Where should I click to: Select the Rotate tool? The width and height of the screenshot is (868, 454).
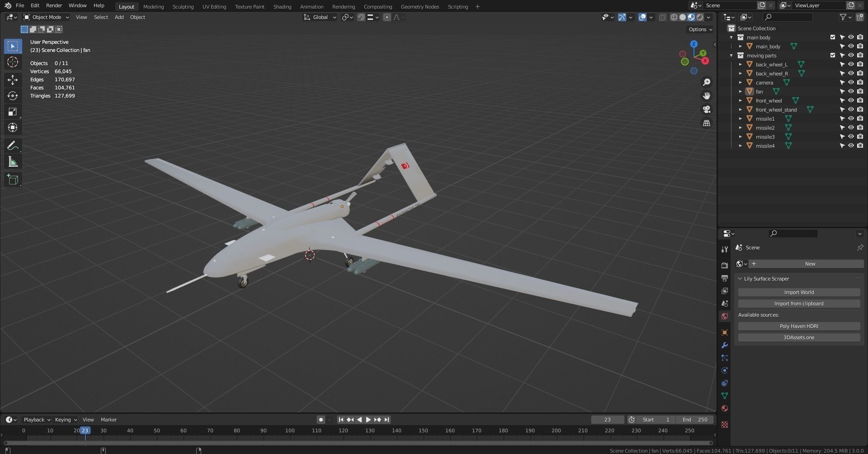(13, 96)
